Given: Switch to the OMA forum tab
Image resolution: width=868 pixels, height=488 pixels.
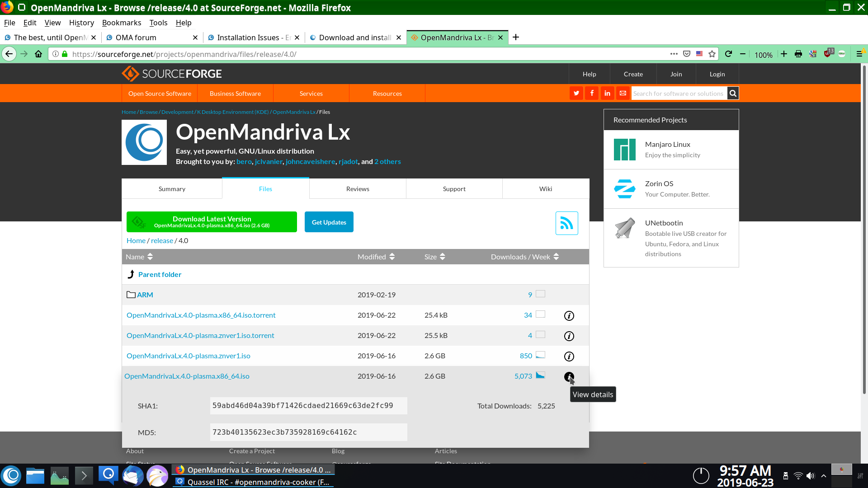Looking at the screenshot, I should tap(152, 38).
